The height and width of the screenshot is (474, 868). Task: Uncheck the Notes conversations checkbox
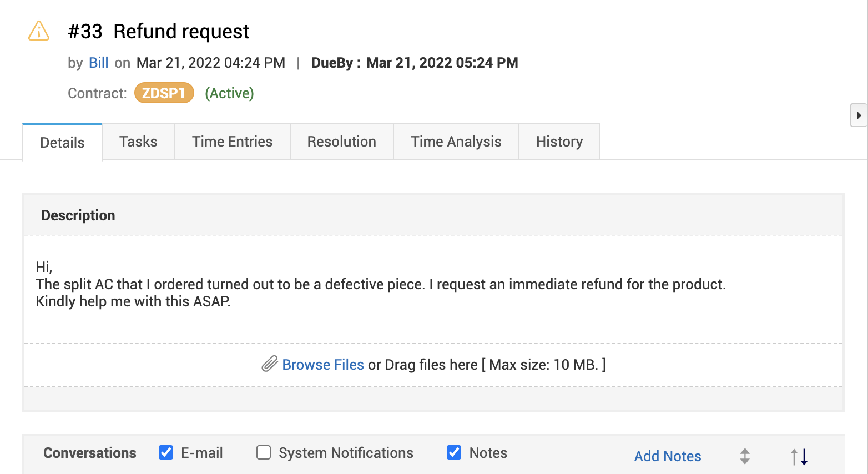[454, 452]
